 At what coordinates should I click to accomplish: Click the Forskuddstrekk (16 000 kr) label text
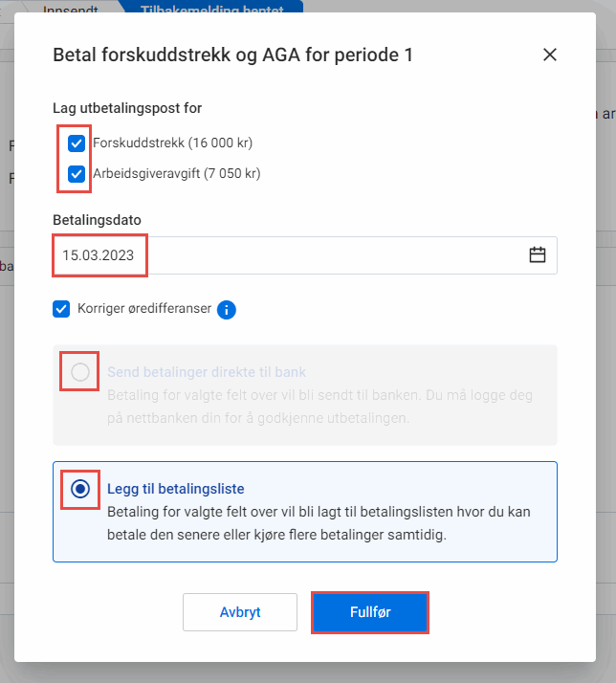[x=172, y=143]
